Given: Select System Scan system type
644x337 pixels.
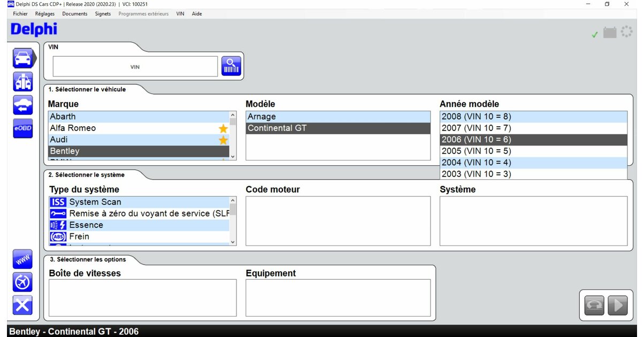Looking at the screenshot, I should tap(139, 202).
